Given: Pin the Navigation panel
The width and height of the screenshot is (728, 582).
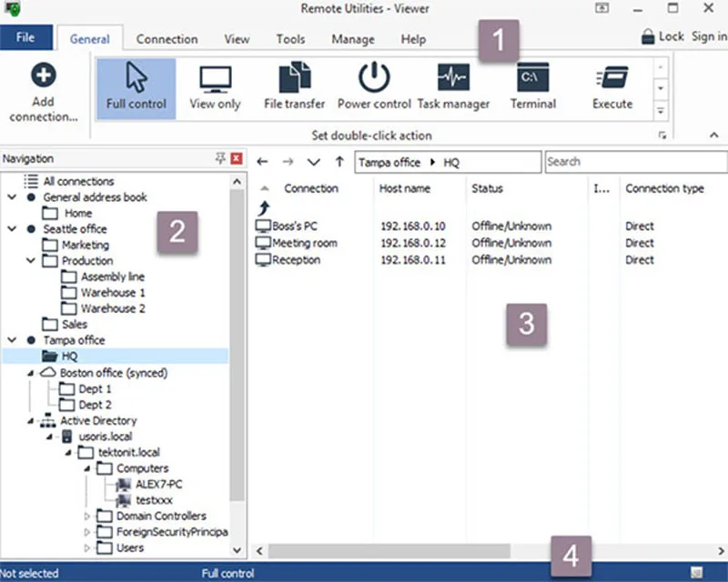Looking at the screenshot, I should pyautogui.click(x=220, y=158).
